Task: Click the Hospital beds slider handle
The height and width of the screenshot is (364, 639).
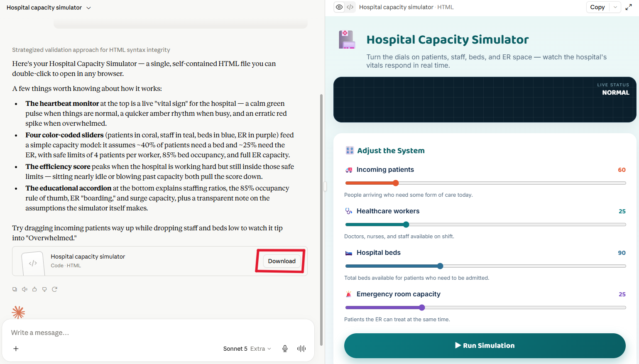Action: 440,266
